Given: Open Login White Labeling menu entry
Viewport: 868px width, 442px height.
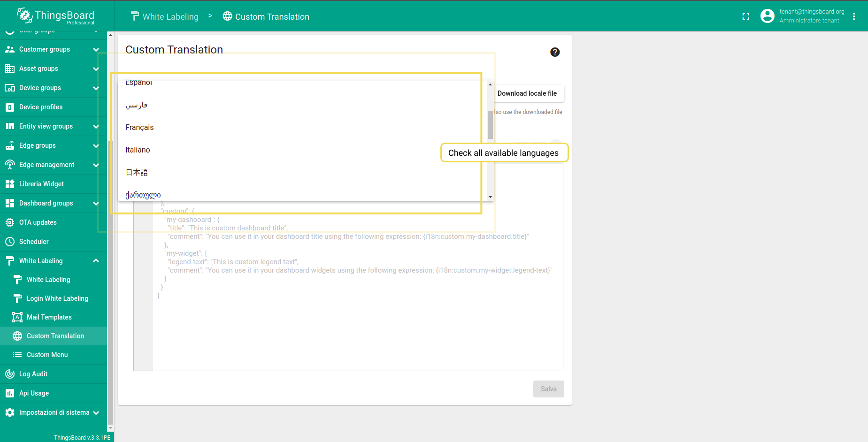Looking at the screenshot, I should point(54,298).
